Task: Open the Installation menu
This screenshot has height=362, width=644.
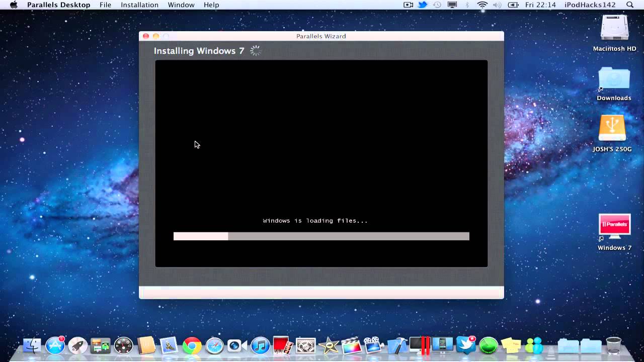Action: coord(139,5)
